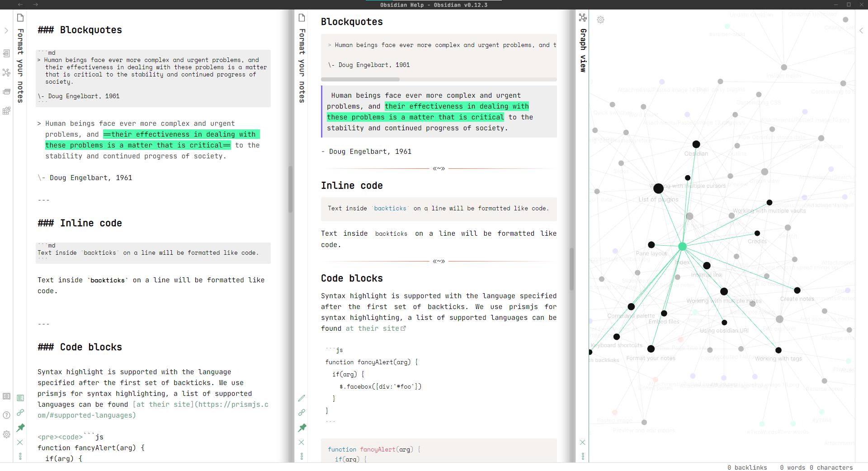Screen dimensions: 868x471
Task: Open help with the question mark icon
Action: 6,415
